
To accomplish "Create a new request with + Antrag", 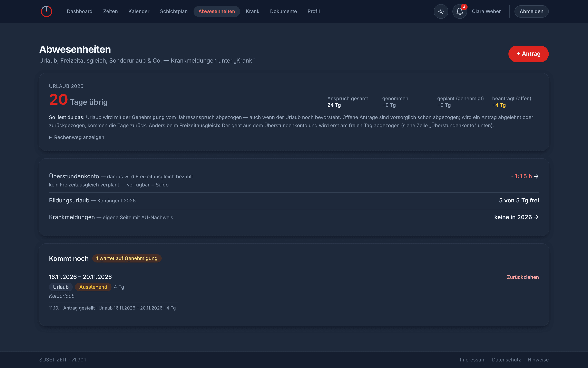I will coord(528,54).
